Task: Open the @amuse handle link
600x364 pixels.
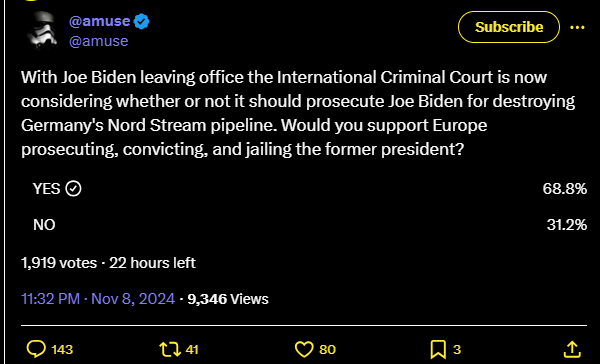Action: (98, 41)
